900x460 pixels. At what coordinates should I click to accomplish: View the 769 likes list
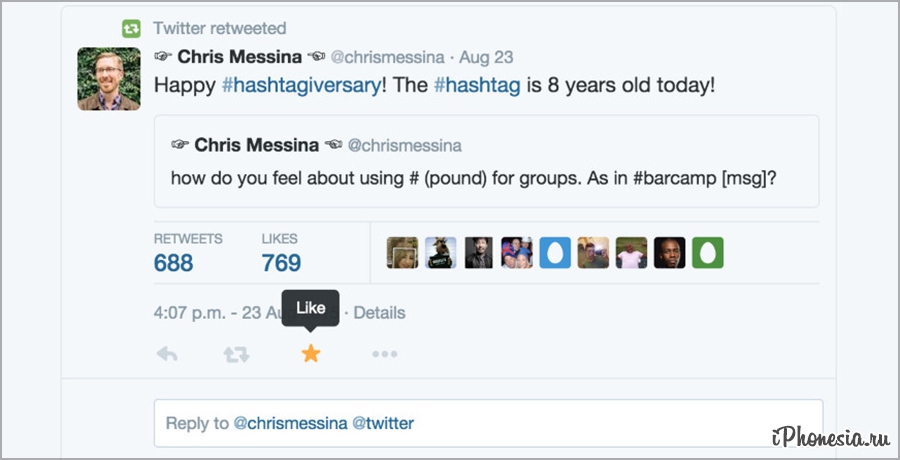(281, 263)
